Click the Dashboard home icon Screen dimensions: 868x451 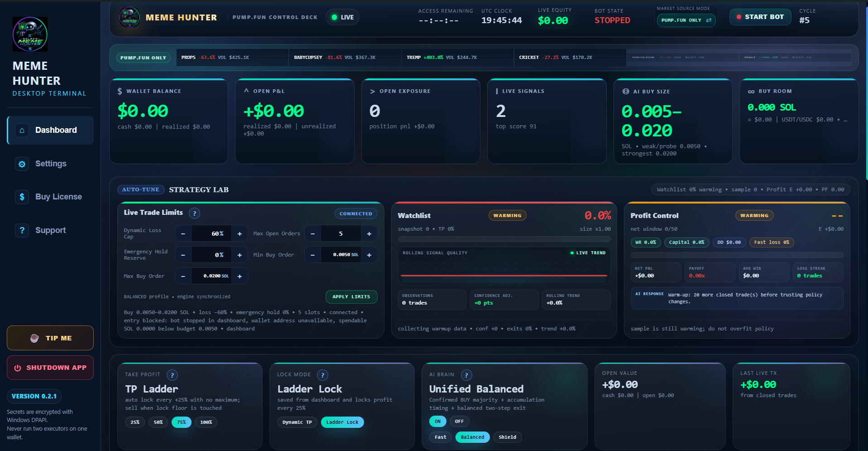[x=22, y=131]
